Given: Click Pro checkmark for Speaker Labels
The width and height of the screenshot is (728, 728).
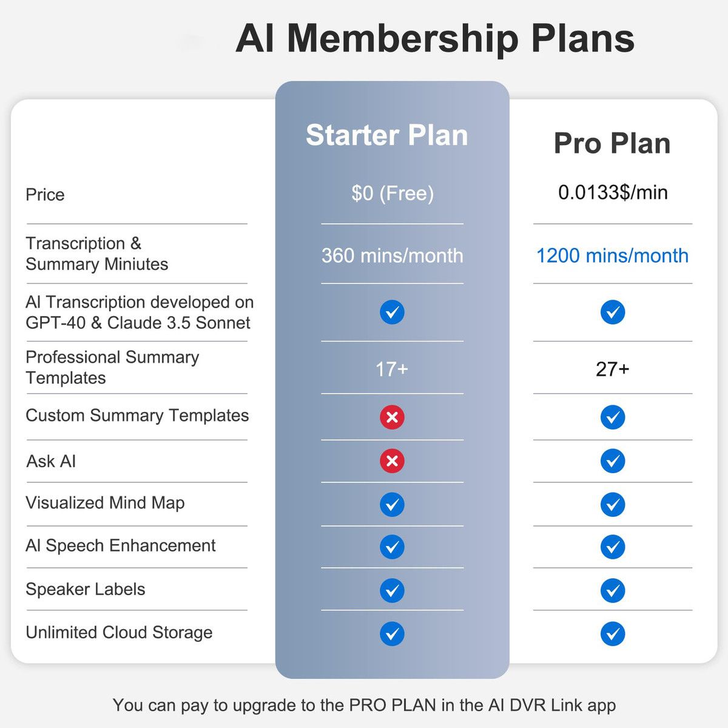Looking at the screenshot, I should [x=613, y=590].
